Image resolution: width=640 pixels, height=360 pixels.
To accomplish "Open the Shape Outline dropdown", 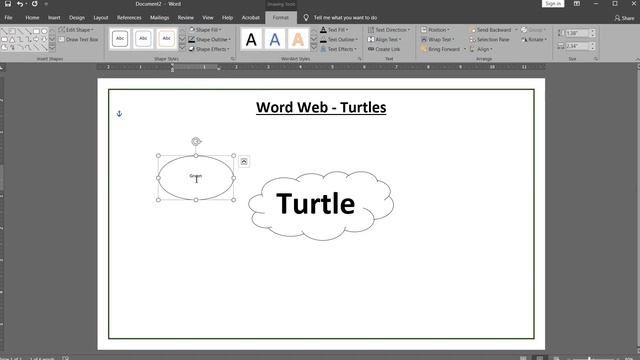I will (209, 40).
